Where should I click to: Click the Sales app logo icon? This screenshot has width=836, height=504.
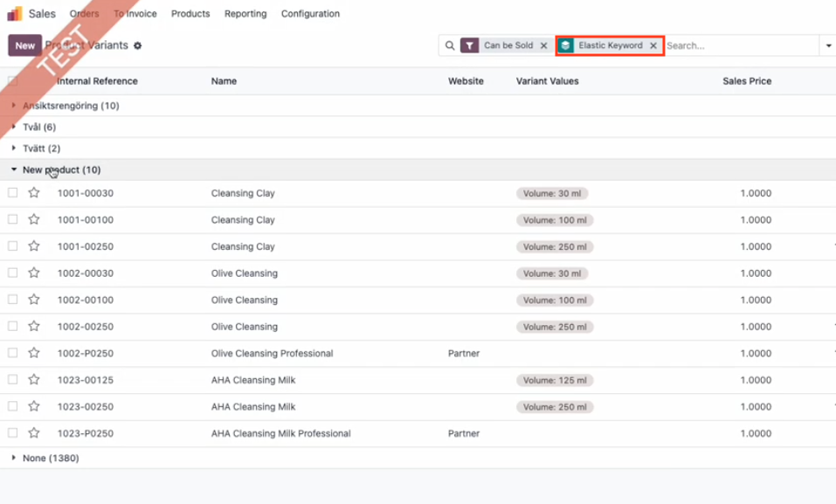click(x=15, y=14)
